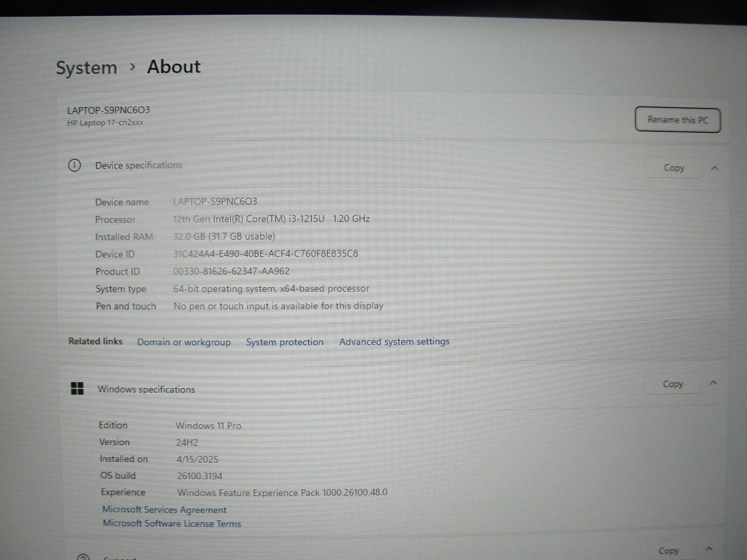
Task: Collapse the Windows specifications section
Action: pyautogui.click(x=713, y=383)
